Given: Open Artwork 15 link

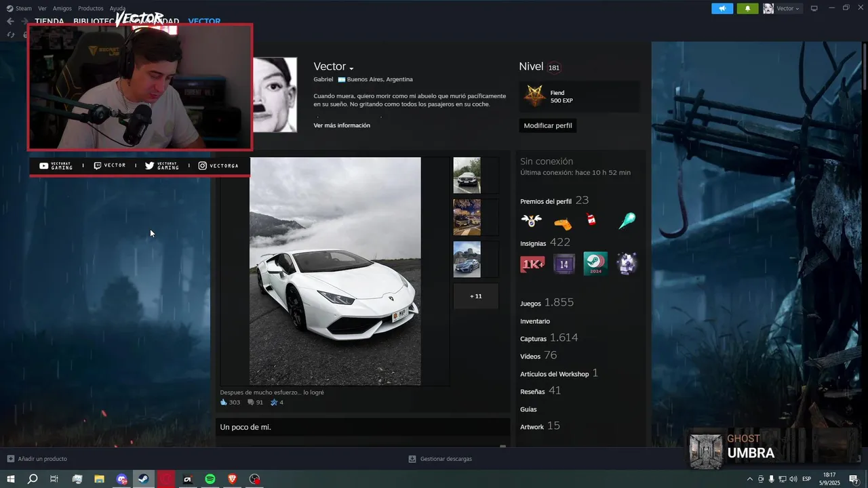Looking at the screenshot, I should click(540, 426).
